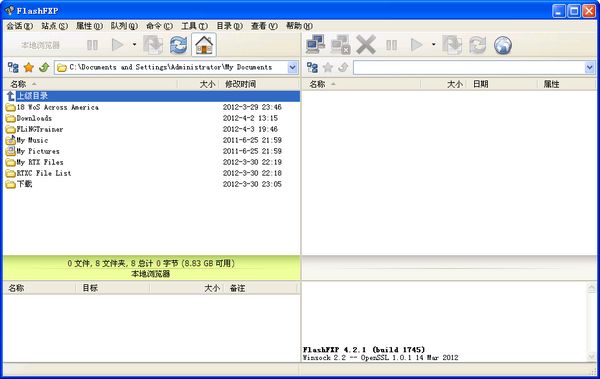Click the log pane scroll up arrow
600x379 pixels.
[x=591, y=288]
